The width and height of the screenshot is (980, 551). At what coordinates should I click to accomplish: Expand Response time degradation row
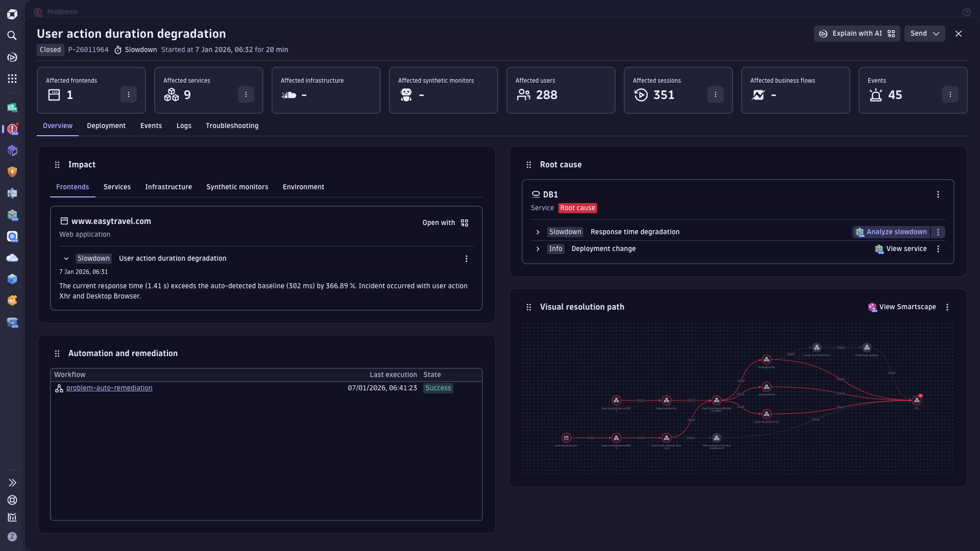tap(537, 232)
